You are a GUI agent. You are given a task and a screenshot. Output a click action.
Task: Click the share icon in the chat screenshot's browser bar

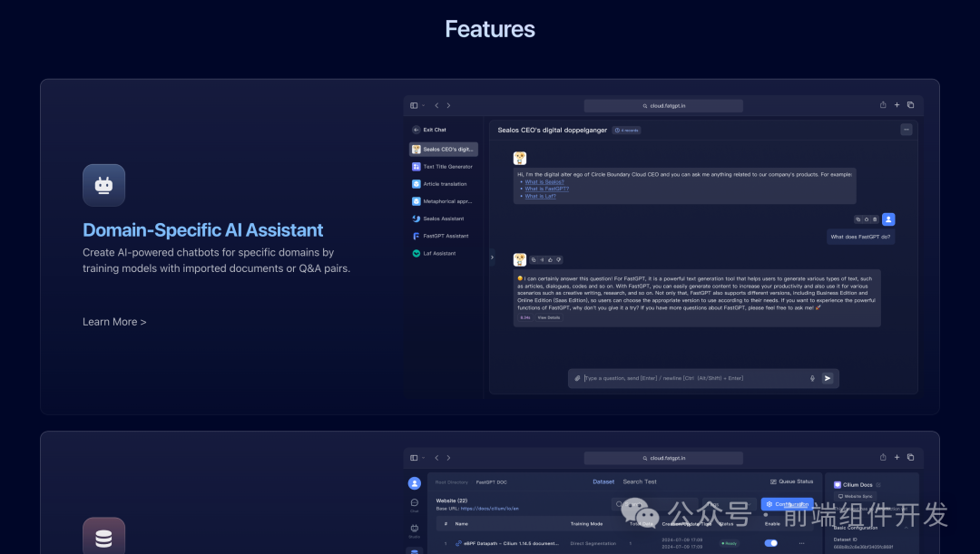(x=883, y=105)
